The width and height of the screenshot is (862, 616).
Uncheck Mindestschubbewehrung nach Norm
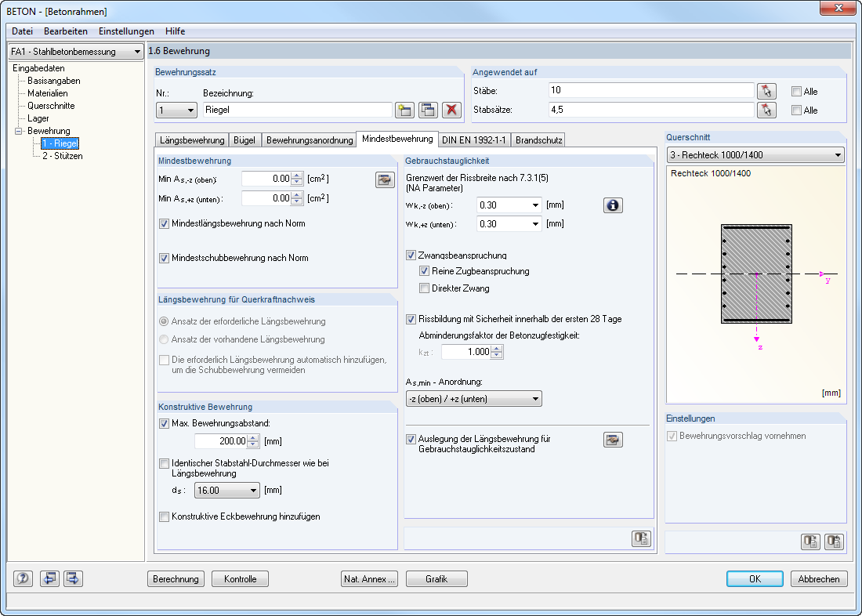pos(164,258)
